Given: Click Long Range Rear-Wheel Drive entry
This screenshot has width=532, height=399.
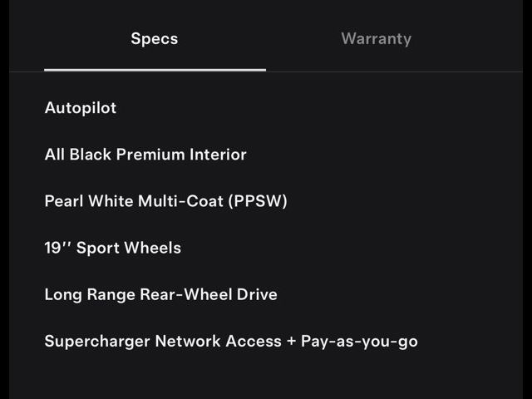Looking at the screenshot, I should (160, 294).
